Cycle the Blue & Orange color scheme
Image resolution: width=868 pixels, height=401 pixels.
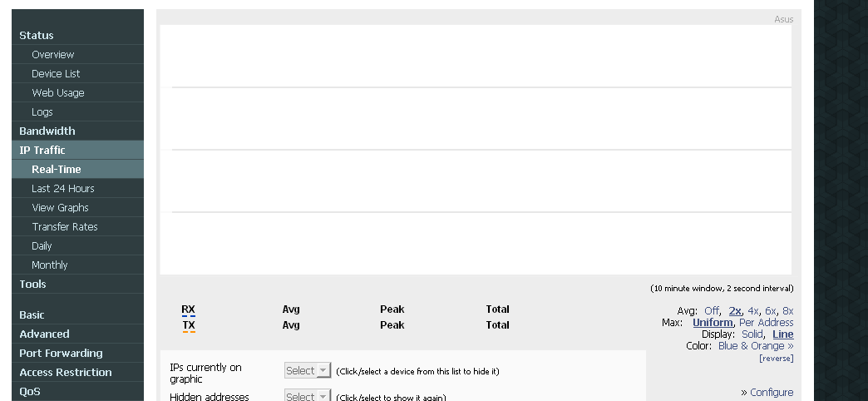click(x=756, y=345)
